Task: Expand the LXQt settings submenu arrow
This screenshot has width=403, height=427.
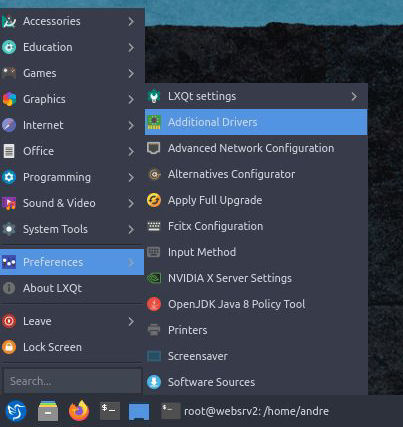Action: coord(354,96)
